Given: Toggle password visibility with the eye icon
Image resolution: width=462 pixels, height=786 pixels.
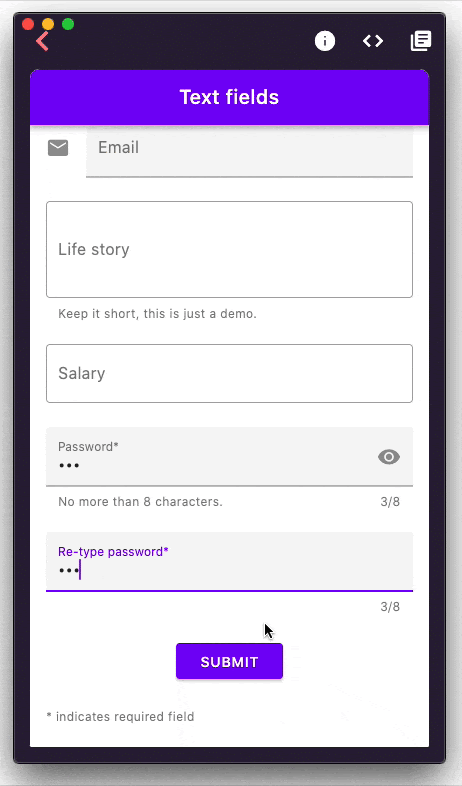Looking at the screenshot, I should [389, 457].
